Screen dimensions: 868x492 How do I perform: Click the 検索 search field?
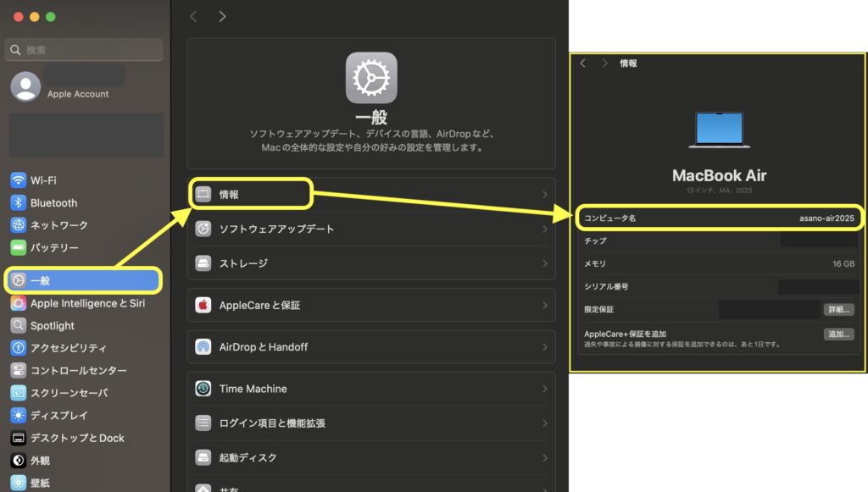84,50
